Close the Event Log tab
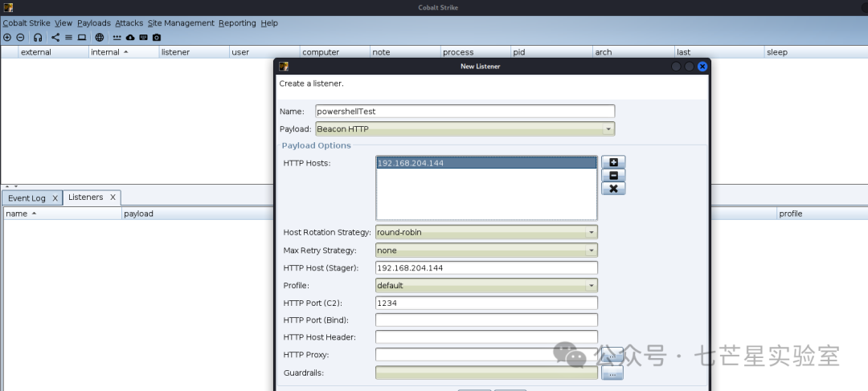The width and height of the screenshot is (868, 391). coord(55,198)
